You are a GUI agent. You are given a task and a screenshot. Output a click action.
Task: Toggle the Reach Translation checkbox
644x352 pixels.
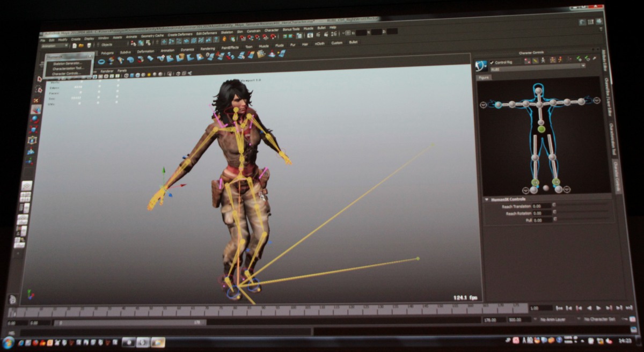pos(554,204)
